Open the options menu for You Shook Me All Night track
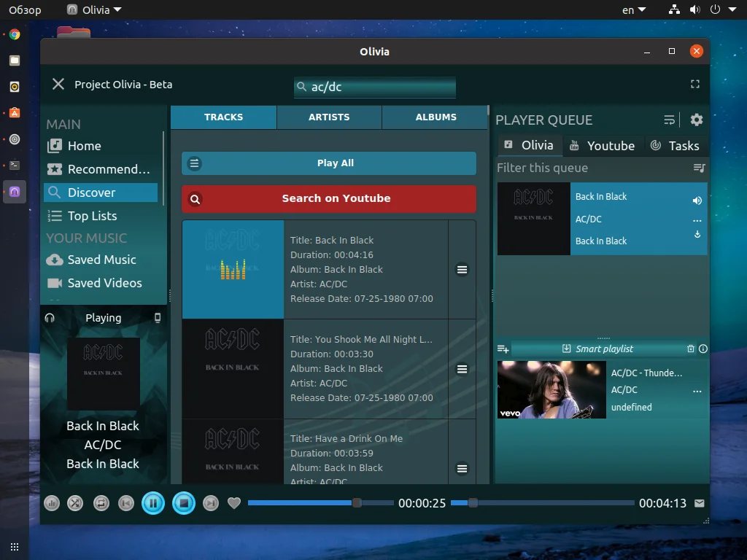Screen dimensions: 747x560 462,369
